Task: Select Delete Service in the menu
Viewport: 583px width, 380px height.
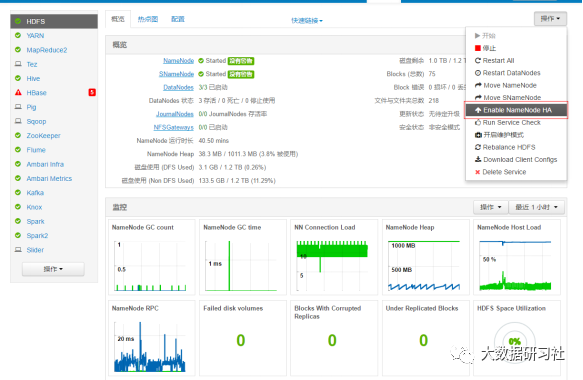Action: [x=516, y=172]
